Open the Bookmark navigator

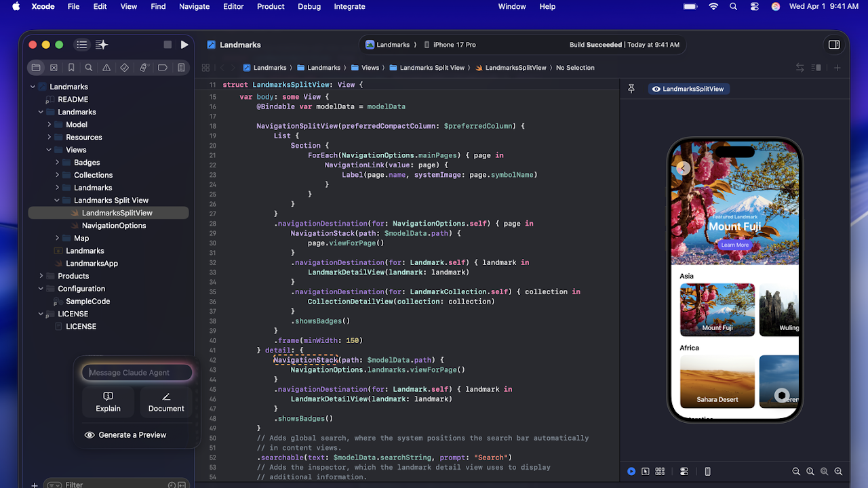[x=71, y=68]
